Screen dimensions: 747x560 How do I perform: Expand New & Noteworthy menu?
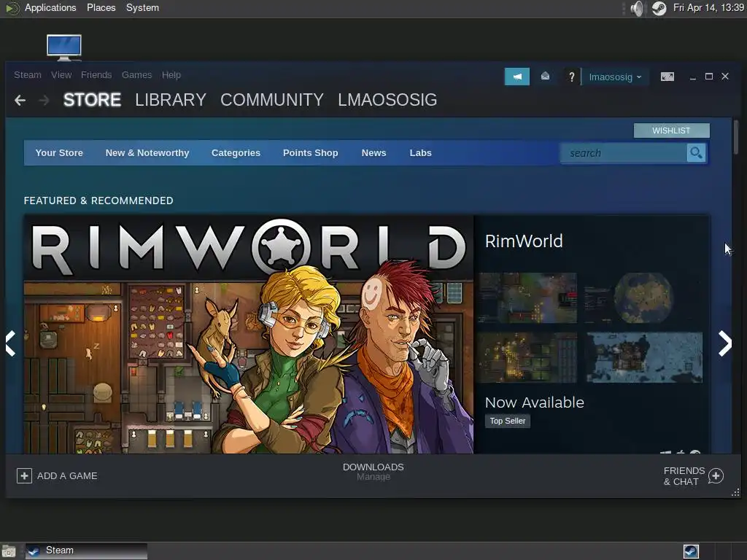147,153
